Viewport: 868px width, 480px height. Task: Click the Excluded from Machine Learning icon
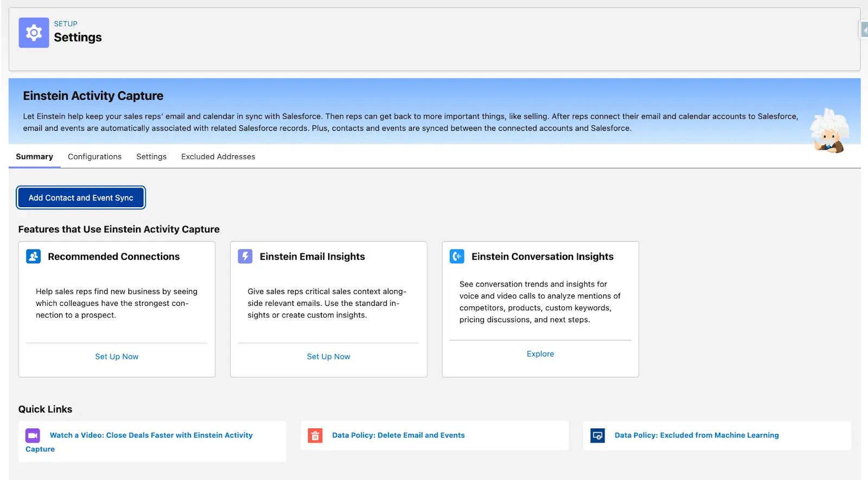(597, 436)
